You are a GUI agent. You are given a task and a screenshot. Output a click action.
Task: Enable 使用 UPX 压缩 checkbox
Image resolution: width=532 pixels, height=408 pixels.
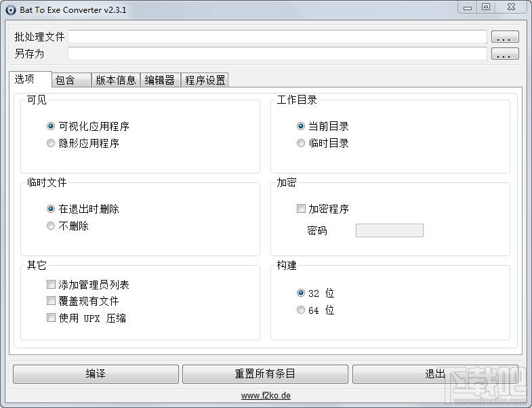tap(87, 318)
